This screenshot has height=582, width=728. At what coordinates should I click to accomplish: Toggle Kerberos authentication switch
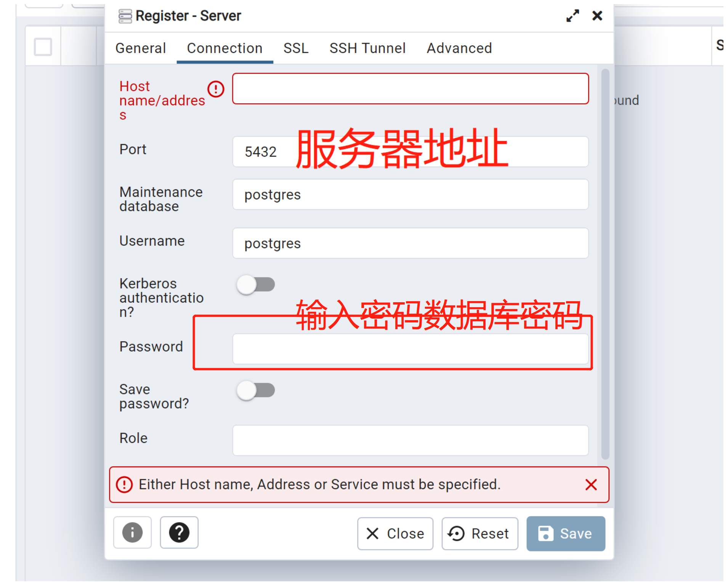point(255,285)
